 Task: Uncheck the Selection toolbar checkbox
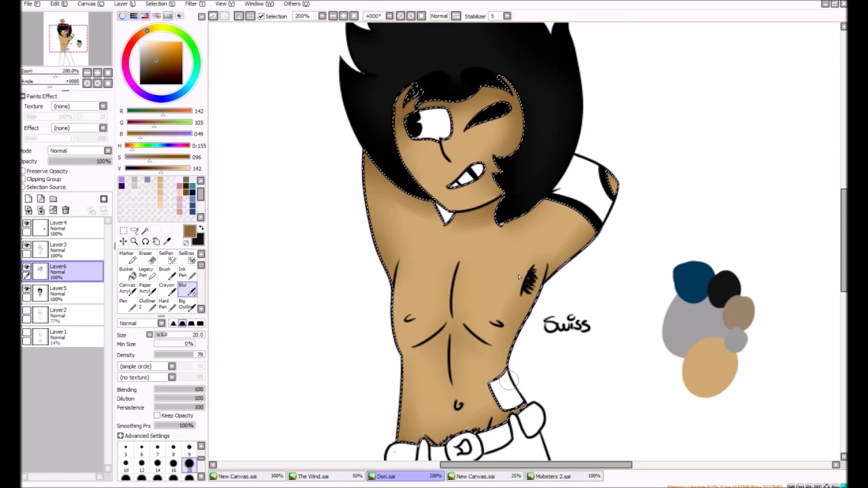click(x=261, y=16)
